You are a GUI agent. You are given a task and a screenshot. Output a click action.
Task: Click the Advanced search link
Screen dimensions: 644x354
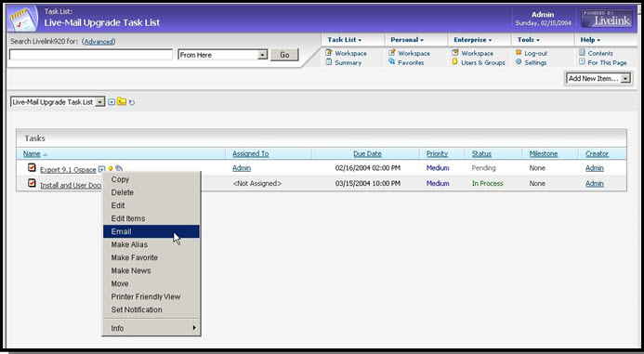pos(99,42)
